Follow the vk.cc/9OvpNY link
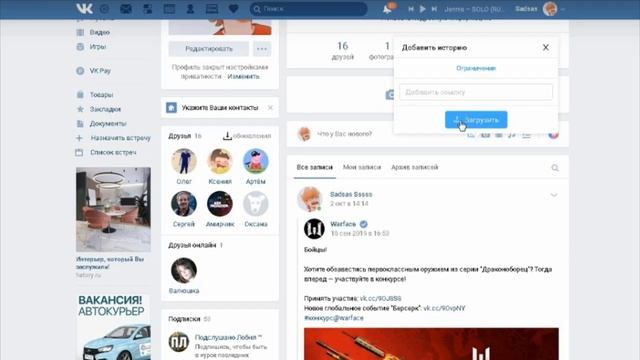Image resolution: width=640 pixels, height=360 pixels. click(x=444, y=308)
